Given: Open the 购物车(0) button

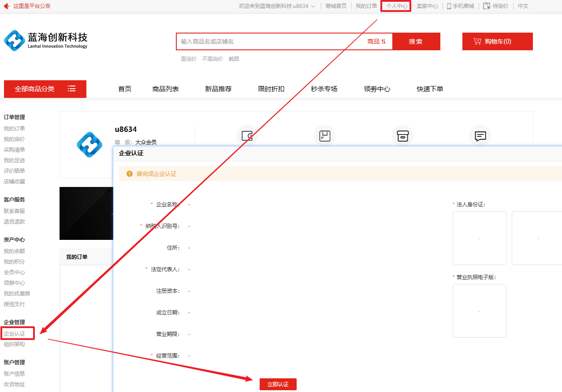Looking at the screenshot, I should [x=498, y=41].
